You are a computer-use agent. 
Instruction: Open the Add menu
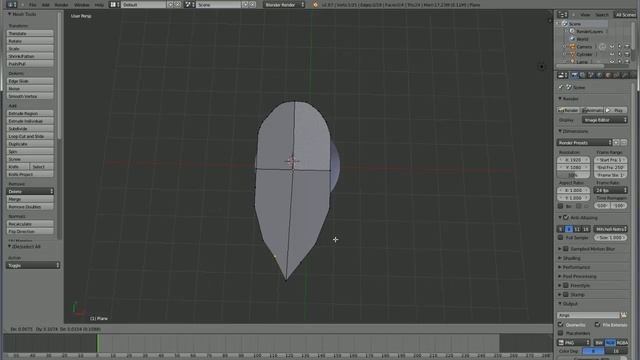(x=46, y=5)
